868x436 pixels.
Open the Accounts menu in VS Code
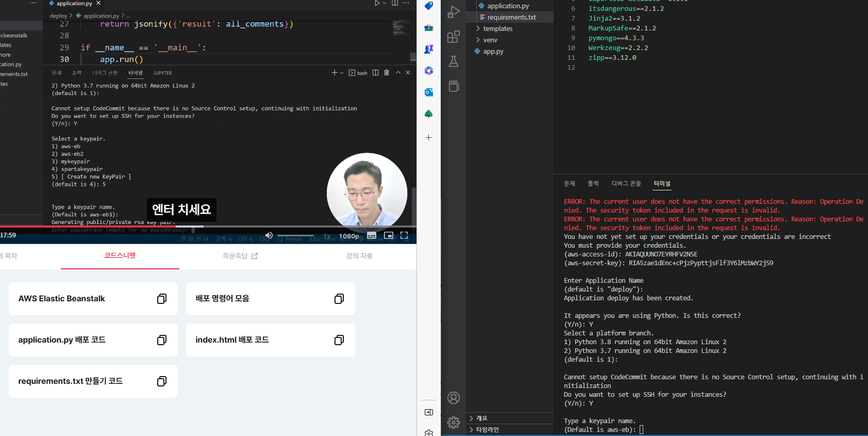(x=454, y=398)
